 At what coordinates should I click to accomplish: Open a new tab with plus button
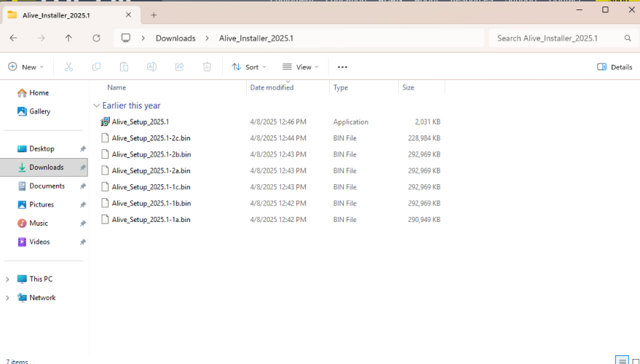[154, 15]
